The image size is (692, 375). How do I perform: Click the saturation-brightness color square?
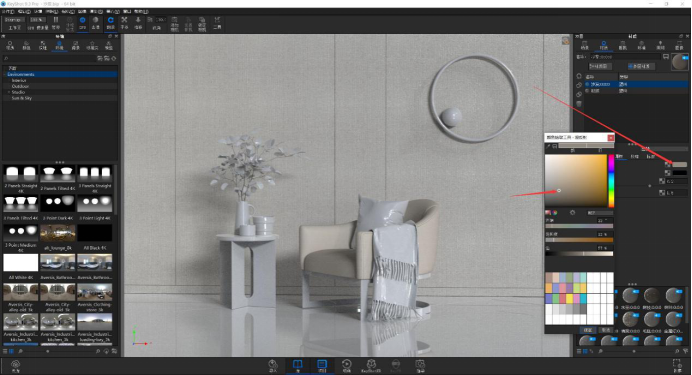pos(576,180)
